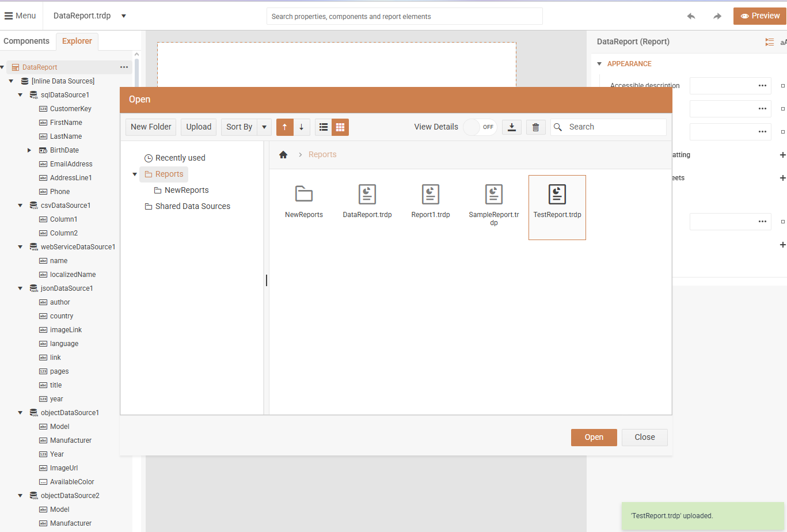
Task: Click the undo arrow icon
Action: coord(691,16)
